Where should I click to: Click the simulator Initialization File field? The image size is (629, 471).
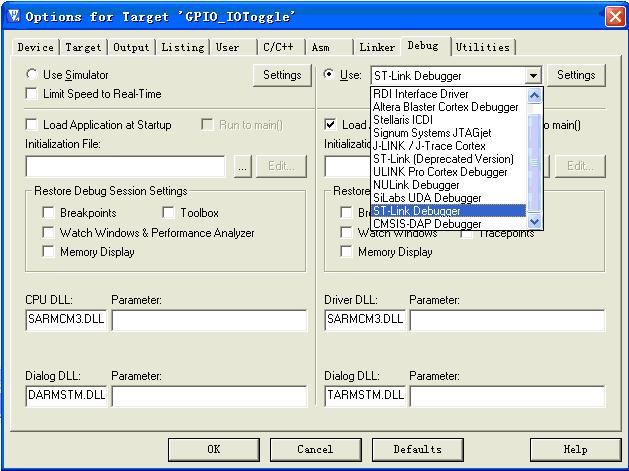point(125,166)
